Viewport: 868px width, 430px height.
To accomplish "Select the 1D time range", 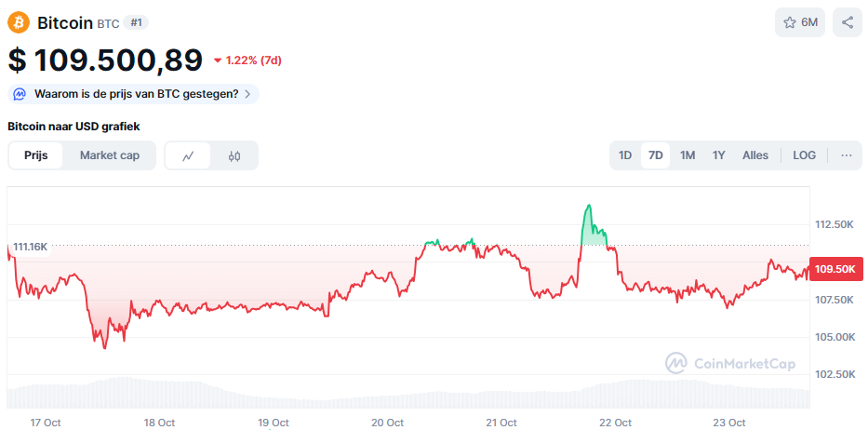I will click(625, 155).
